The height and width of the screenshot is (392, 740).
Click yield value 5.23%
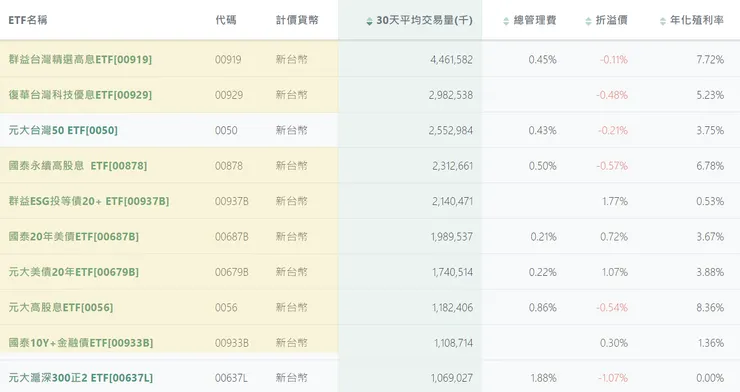710,95
